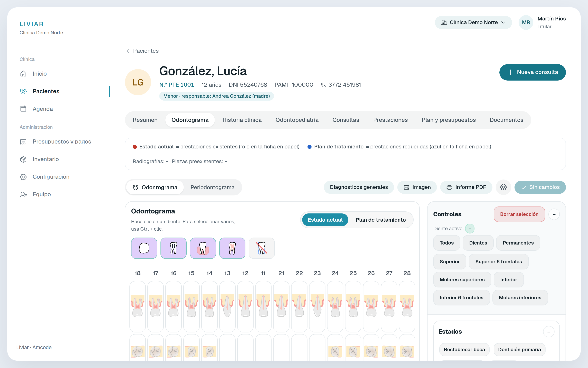Collapse the Estados panel
The width and height of the screenshot is (588, 368).
549,332
